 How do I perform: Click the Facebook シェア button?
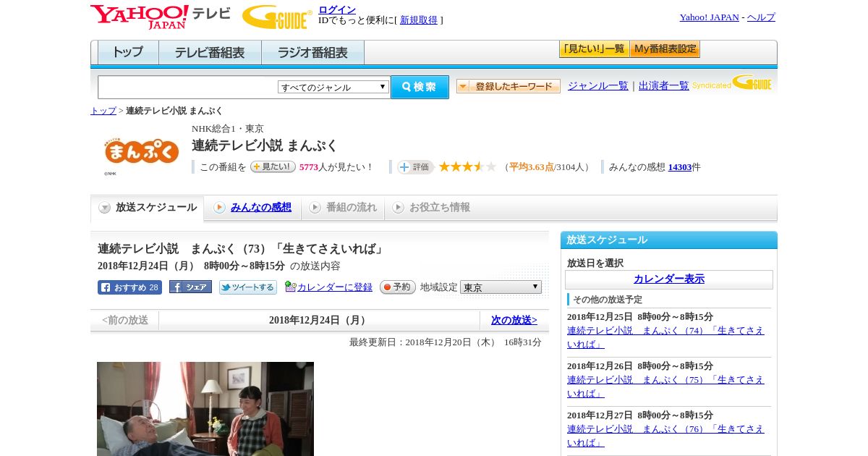click(190, 287)
